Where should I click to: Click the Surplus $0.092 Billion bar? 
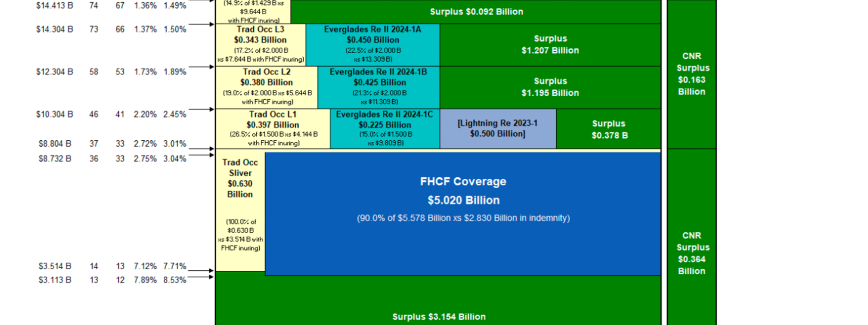(x=476, y=12)
